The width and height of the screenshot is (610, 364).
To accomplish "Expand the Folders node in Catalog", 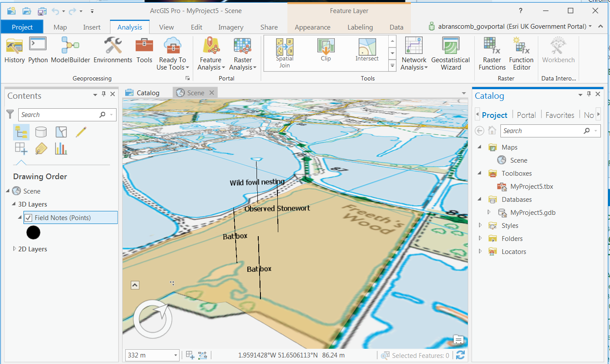I will (x=480, y=238).
